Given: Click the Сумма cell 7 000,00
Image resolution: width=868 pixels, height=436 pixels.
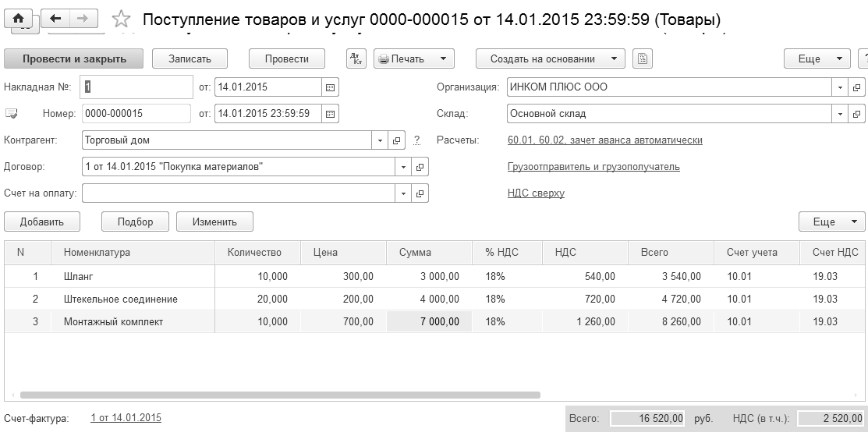Looking at the screenshot, I should [429, 321].
